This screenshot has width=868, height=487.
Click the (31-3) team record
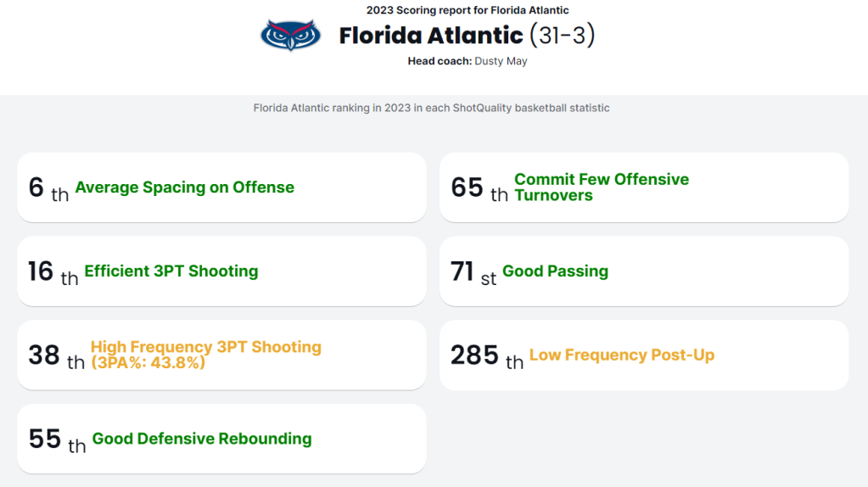pos(562,36)
